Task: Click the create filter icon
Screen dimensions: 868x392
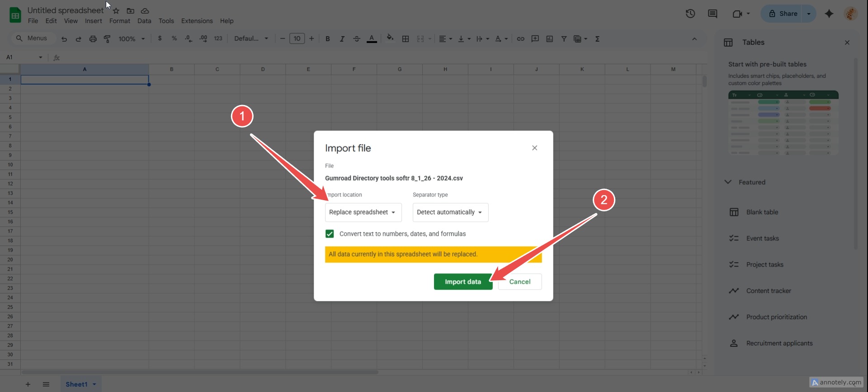Action: [564, 39]
